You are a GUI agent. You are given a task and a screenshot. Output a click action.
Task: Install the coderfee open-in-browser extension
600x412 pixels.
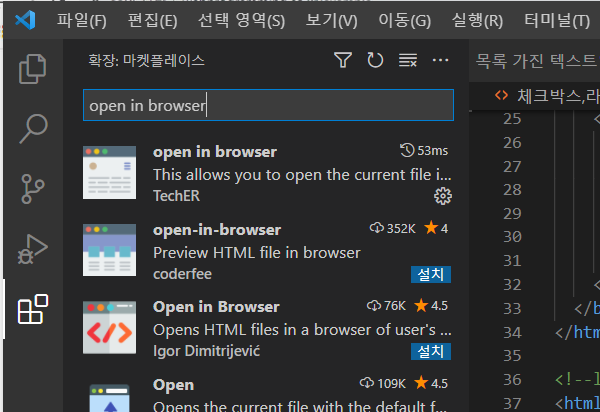tap(431, 274)
